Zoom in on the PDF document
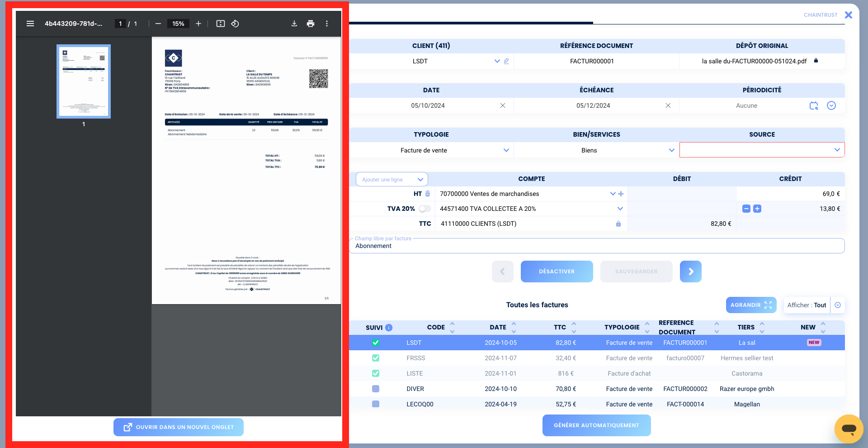Viewport: 868px width, 448px height. coord(198,24)
